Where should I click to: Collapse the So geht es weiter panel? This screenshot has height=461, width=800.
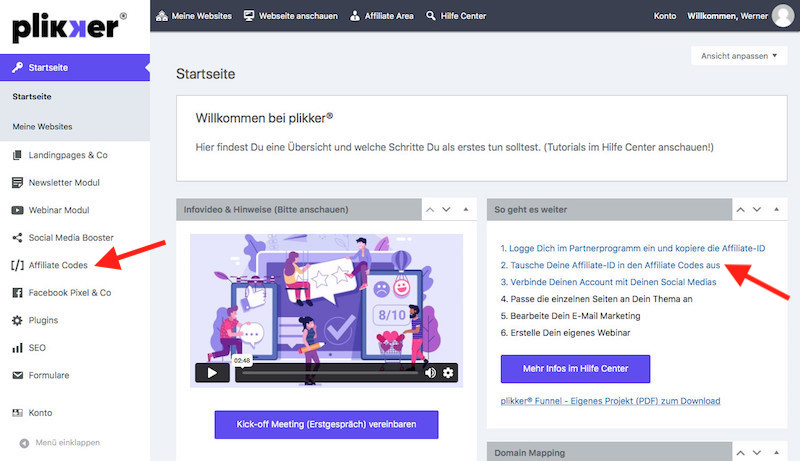pyautogui.click(x=776, y=210)
